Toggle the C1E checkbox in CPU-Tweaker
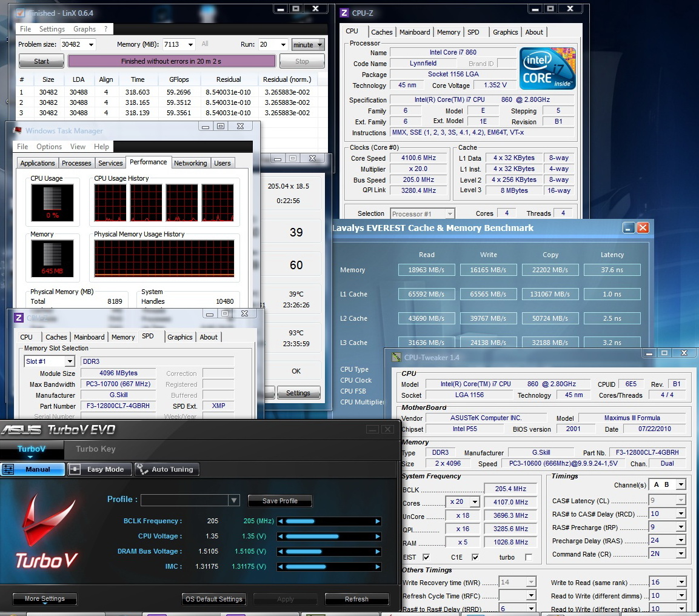699x616 pixels. 475,557
